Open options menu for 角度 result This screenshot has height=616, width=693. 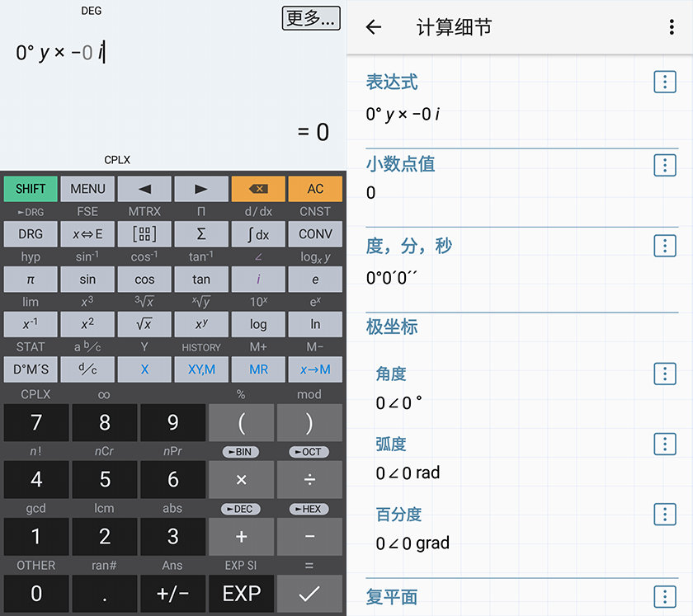coord(665,374)
